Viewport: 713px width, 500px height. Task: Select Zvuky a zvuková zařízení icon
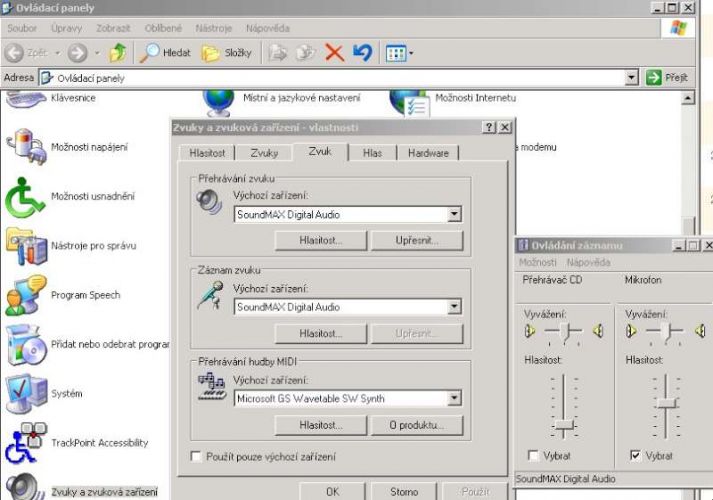26,486
